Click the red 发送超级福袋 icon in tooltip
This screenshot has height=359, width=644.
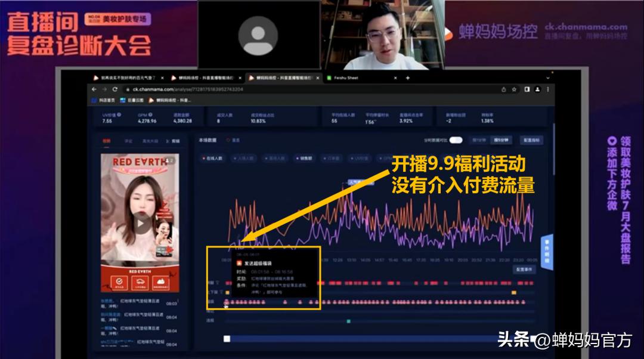240,264
